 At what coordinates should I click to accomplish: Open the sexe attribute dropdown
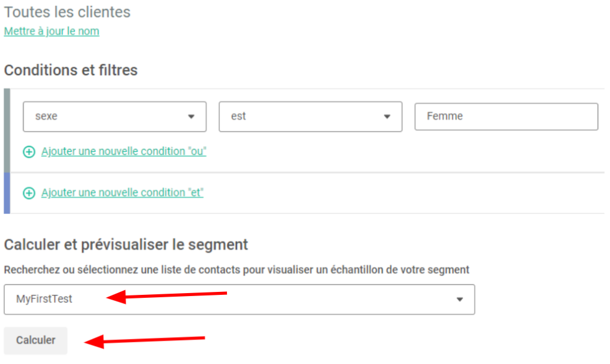[115, 117]
